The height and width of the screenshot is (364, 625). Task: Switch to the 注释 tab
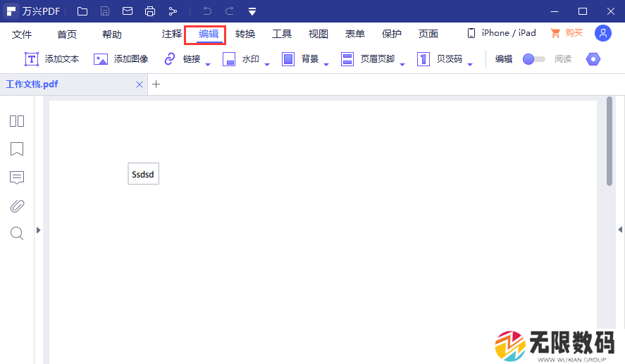[x=172, y=34]
